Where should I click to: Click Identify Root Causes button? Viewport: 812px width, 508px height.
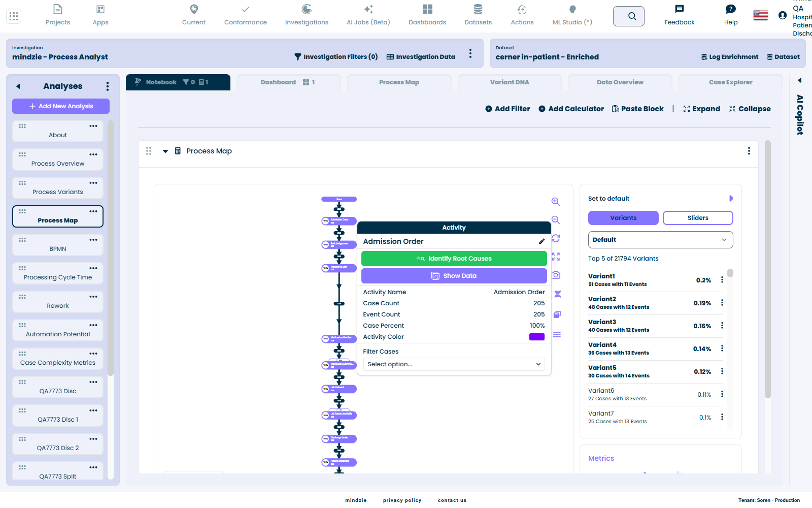click(x=454, y=259)
